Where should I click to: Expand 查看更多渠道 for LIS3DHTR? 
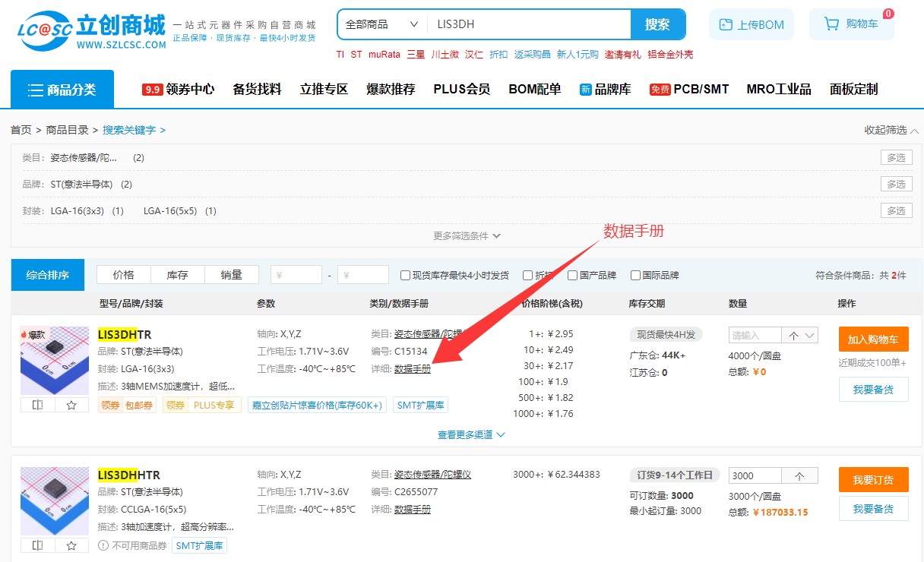click(x=471, y=435)
